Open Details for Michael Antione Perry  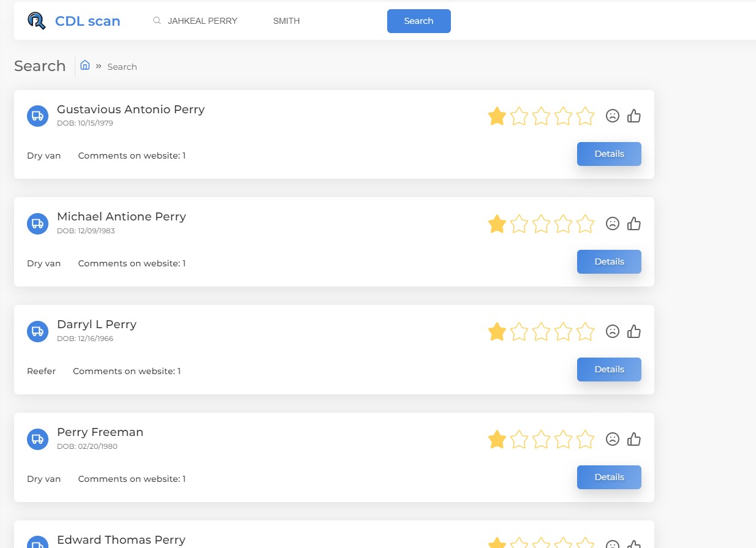point(609,261)
